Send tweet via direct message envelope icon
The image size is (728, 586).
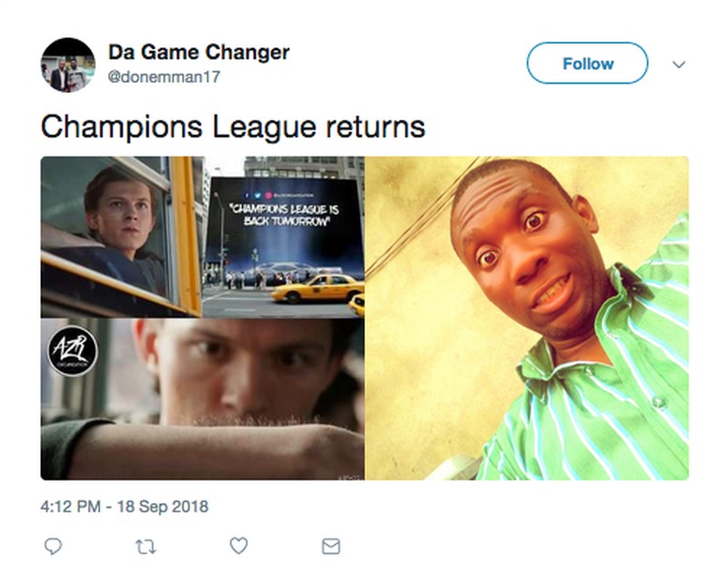331,547
